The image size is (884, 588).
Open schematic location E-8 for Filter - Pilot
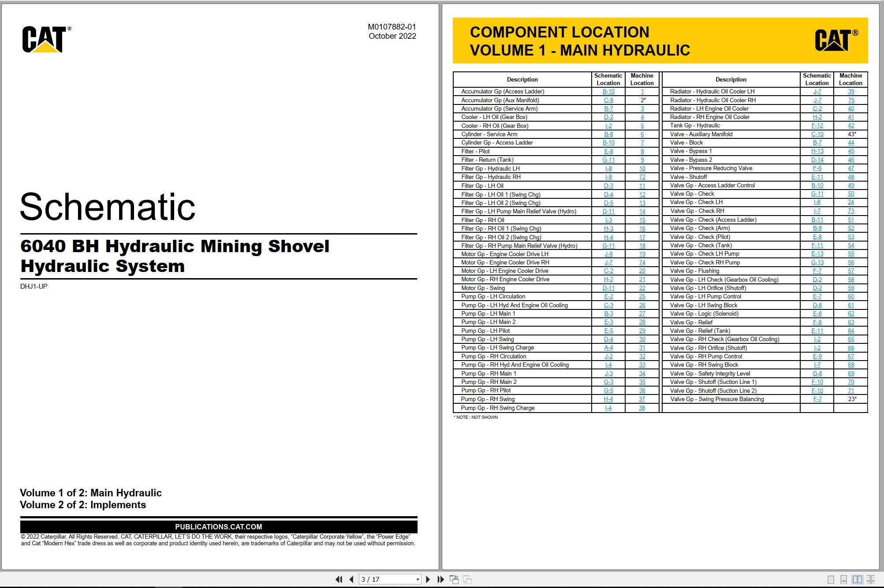(608, 151)
